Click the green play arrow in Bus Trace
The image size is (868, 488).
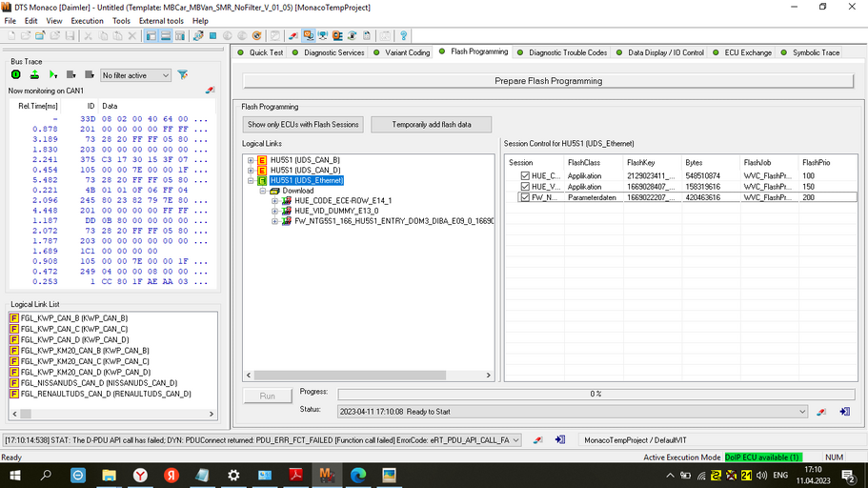pos(53,74)
